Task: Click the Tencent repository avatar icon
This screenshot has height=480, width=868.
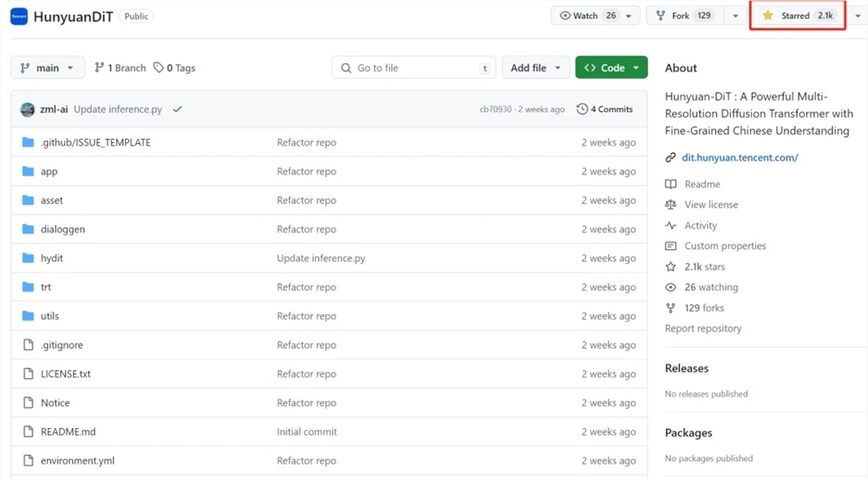Action: click(x=19, y=16)
